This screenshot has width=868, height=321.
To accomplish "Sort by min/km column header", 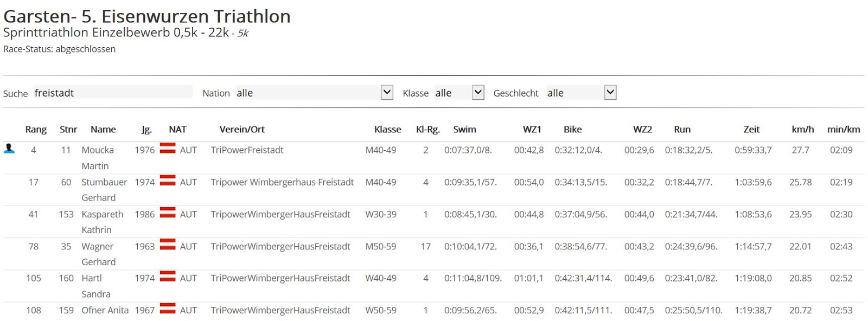I will (844, 129).
